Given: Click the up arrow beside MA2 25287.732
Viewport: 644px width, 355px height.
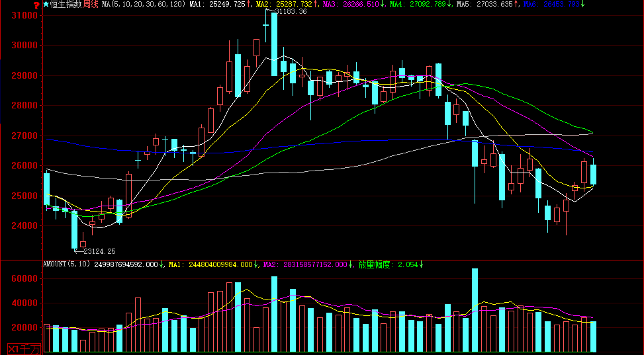Looking at the screenshot, I should tap(315, 4).
